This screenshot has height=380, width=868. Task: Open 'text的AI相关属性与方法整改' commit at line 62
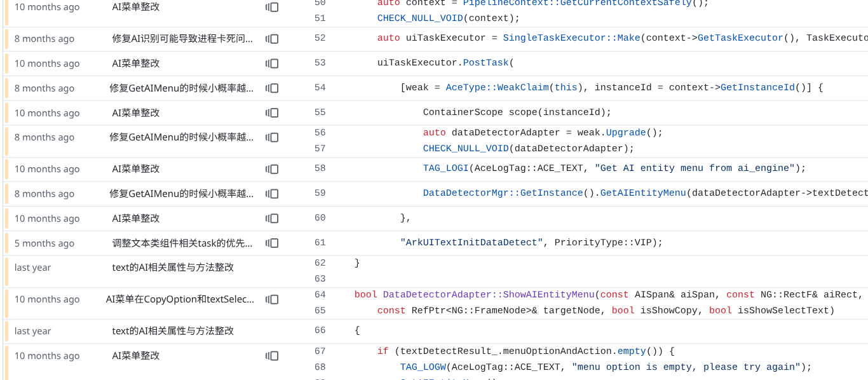pyautogui.click(x=173, y=268)
